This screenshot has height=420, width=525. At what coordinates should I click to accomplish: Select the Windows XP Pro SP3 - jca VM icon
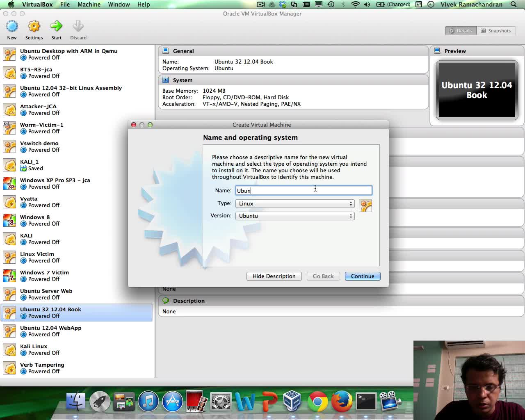(9, 183)
